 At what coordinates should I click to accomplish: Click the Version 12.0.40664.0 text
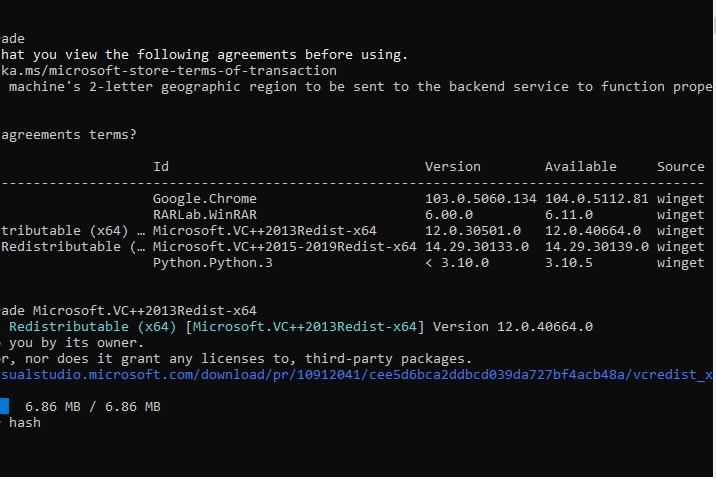click(513, 327)
